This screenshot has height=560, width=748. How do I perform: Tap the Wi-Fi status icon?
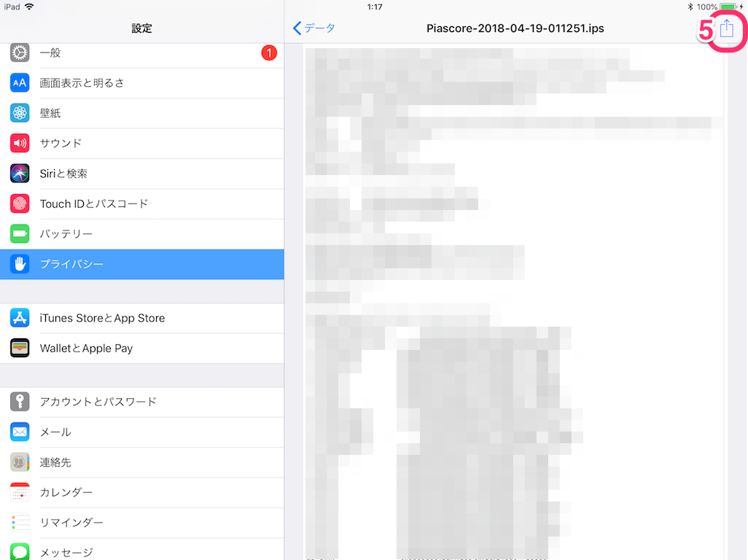pos(29,7)
